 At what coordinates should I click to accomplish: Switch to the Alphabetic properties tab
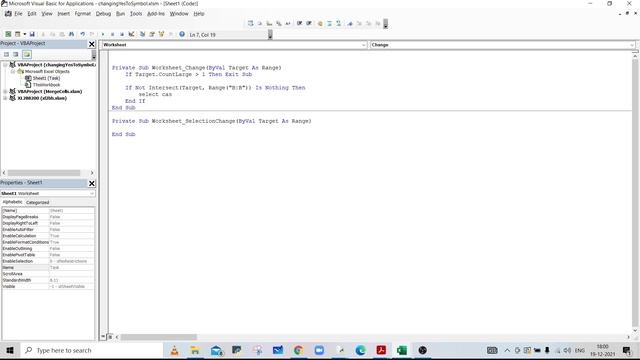[x=12, y=202]
